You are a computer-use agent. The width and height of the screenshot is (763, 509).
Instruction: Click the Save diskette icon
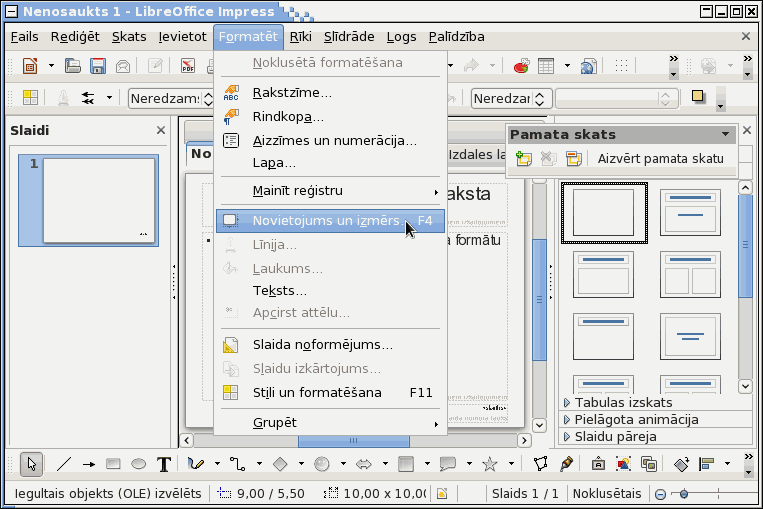pyautogui.click(x=98, y=65)
